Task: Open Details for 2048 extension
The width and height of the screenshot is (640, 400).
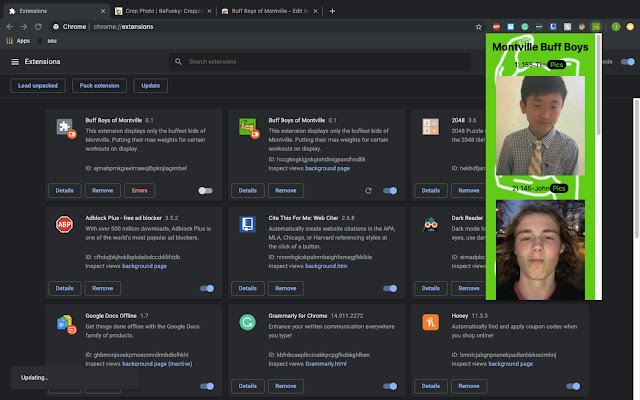Action: 431,191
